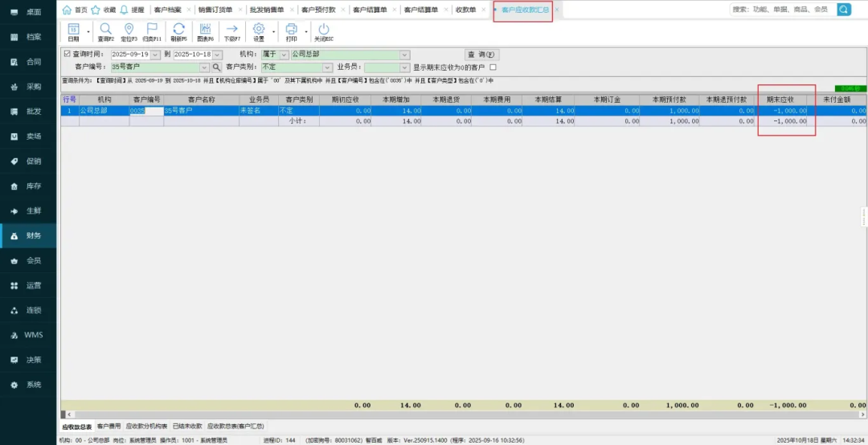The height and width of the screenshot is (445, 868).
Task: Expand the 机构 公司总部 dropdown
Action: click(404, 55)
